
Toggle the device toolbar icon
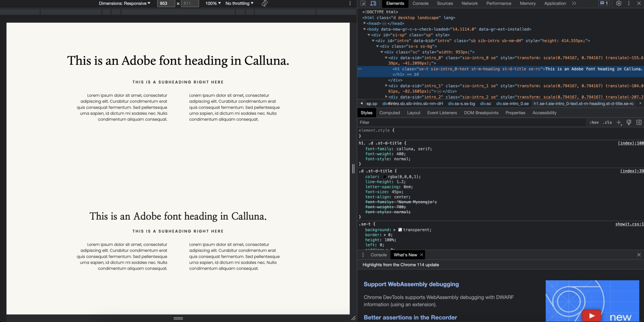click(x=374, y=3)
